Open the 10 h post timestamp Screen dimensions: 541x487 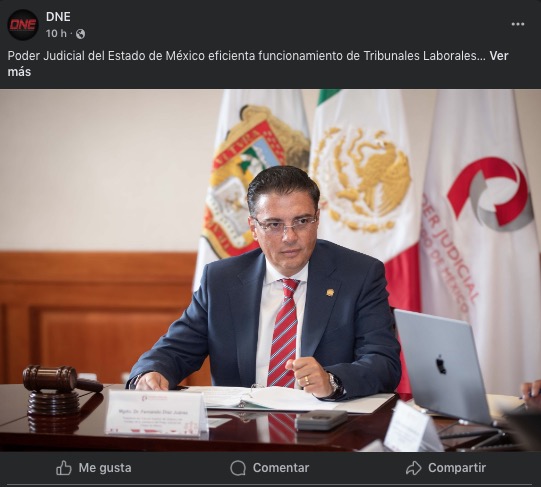coord(56,33)
